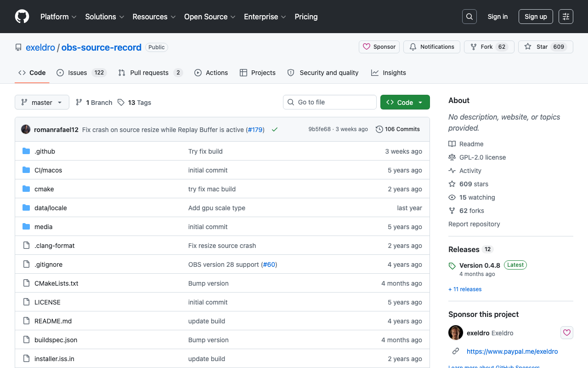Switch to the Actions tab

211,73
